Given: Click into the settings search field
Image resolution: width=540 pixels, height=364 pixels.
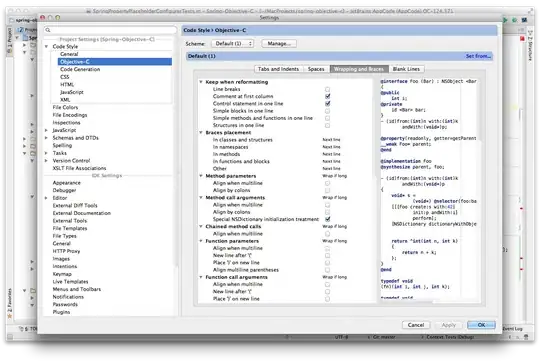Looking at the screenshot, I should point(110,30).
